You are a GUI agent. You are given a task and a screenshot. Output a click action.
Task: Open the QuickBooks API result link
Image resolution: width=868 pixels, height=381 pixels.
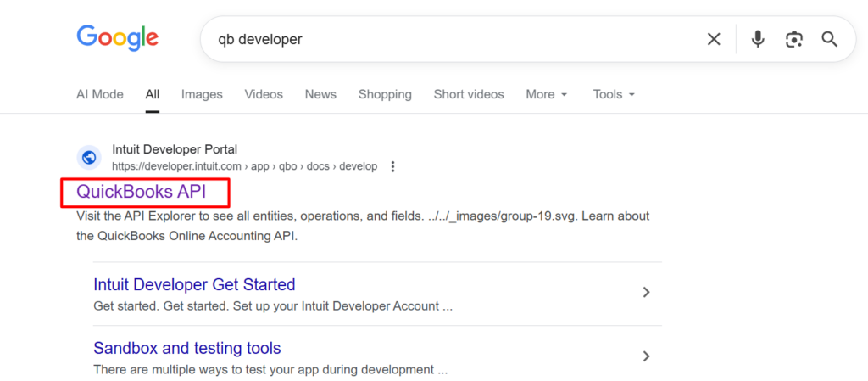click(x=142, y=192)
